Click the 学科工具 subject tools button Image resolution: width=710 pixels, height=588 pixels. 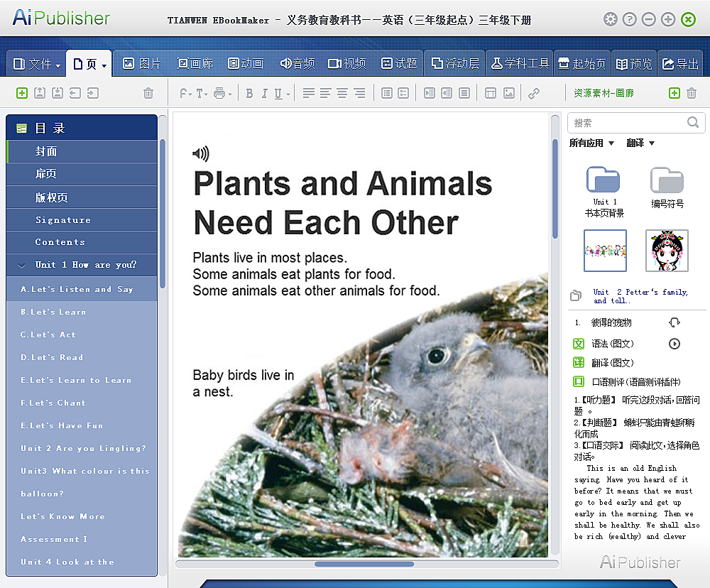[x=520, y=64]
